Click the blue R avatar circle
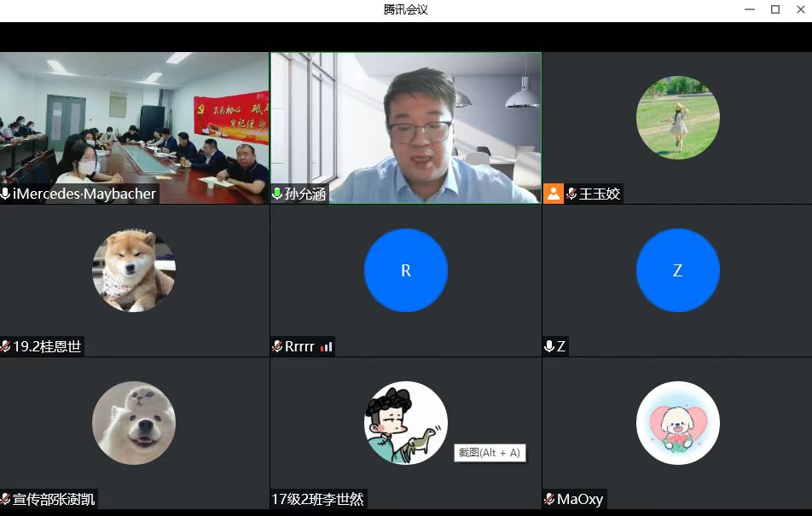This screenshot has width=812, height=516. click(406, 270)
